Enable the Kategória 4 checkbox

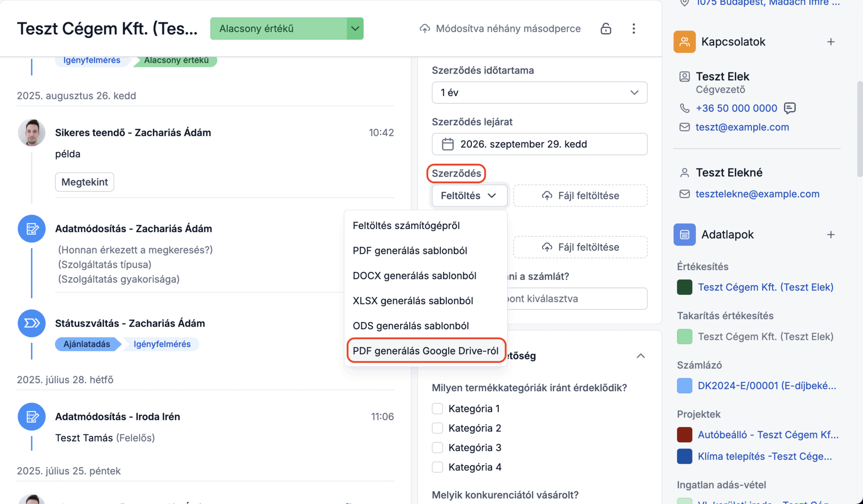tap(437, 467)
